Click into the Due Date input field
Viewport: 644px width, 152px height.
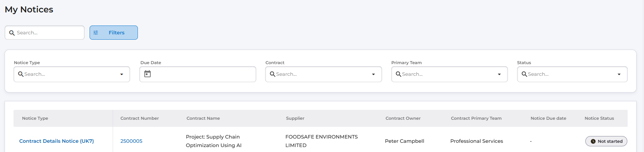pos(203,74)
